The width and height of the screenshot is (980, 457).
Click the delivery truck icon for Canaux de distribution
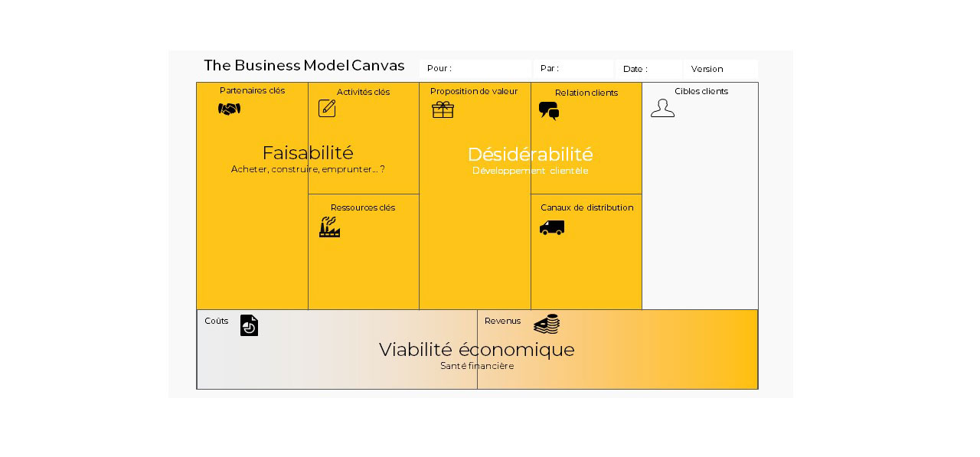click(551, 227)
